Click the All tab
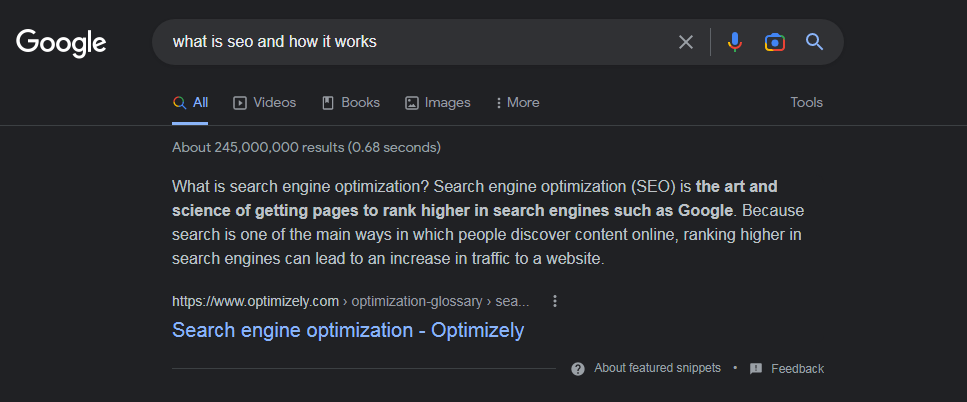The image size is (967, 402). click(190, 102)
